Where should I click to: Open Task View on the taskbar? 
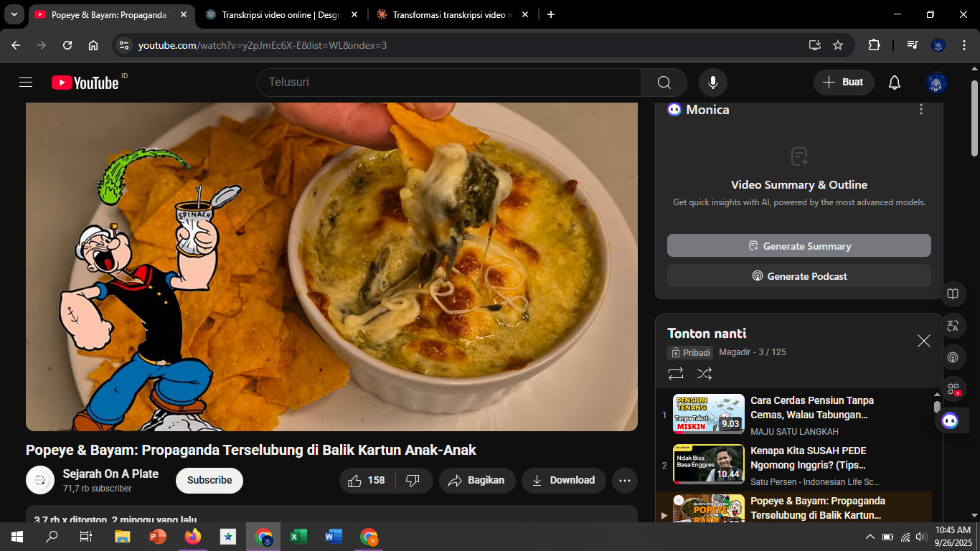click(x=86, y=537)
